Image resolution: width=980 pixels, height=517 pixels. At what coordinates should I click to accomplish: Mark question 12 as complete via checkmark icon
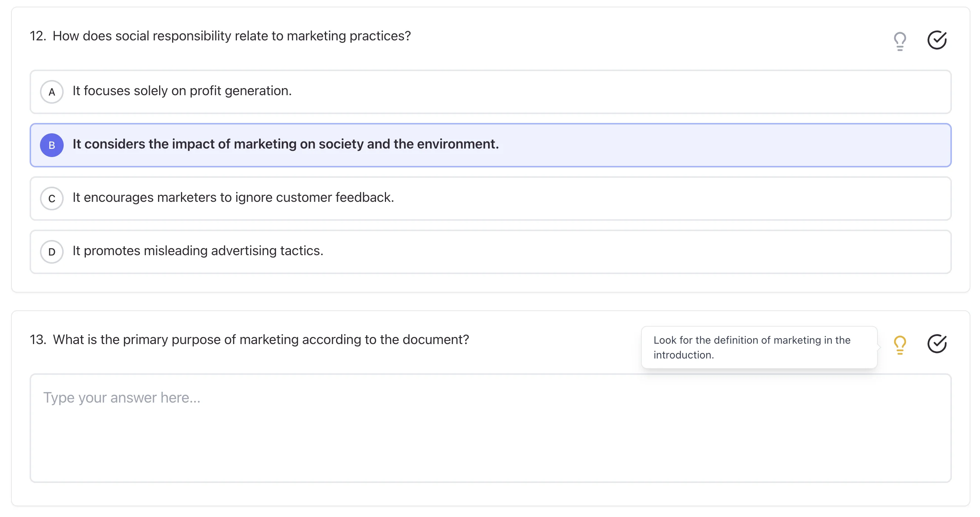[x=937, y=40]
